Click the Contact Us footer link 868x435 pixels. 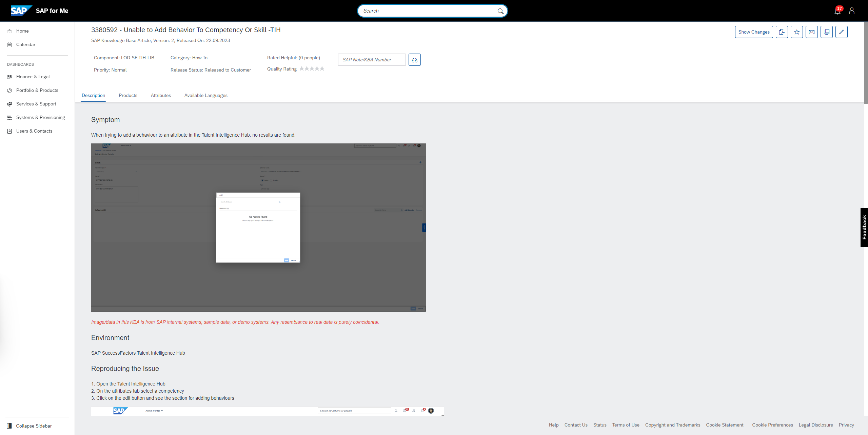pos(576,425)
